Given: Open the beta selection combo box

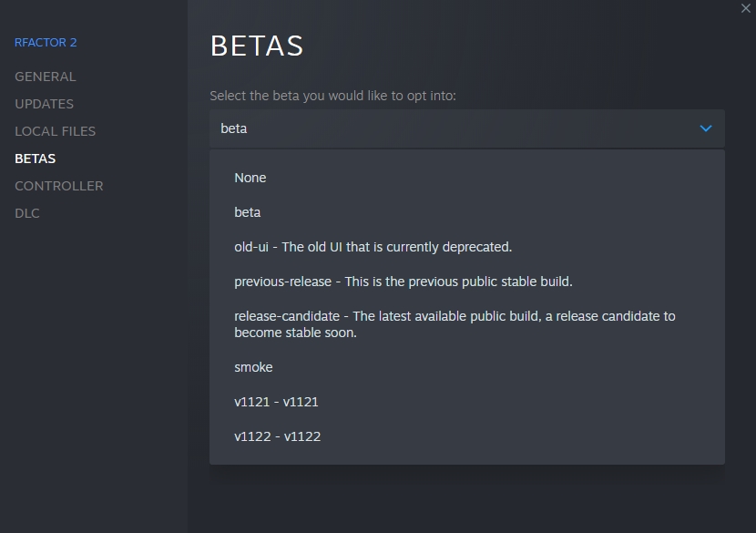Looking at the screenshot, I should (466, 128).
